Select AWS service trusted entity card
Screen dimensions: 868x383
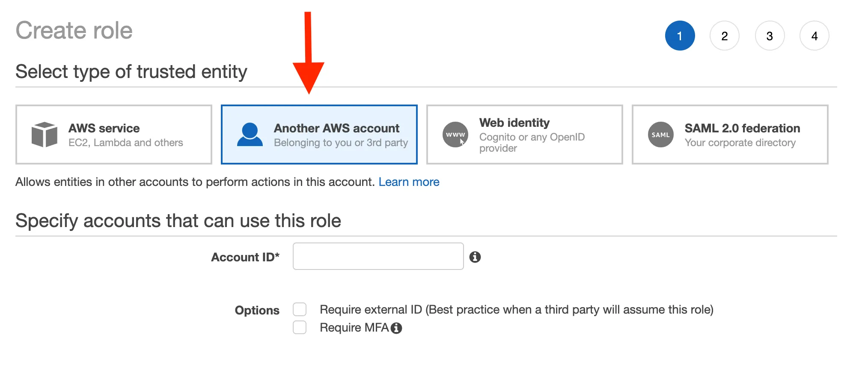[x=114, y=135]
